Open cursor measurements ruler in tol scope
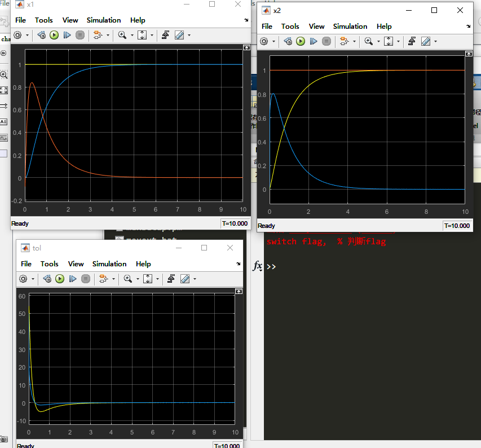This screenshot has height=448, width=481. [185, 279]
